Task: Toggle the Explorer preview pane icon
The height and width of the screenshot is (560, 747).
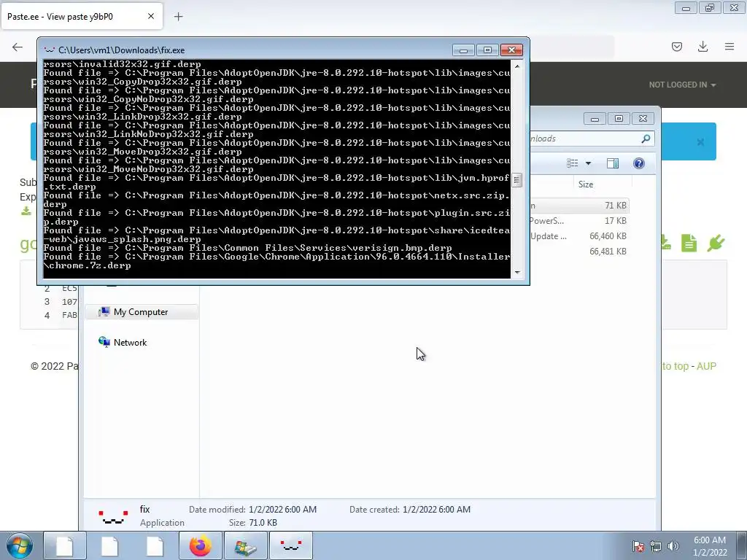Action: tap(613, 163)
